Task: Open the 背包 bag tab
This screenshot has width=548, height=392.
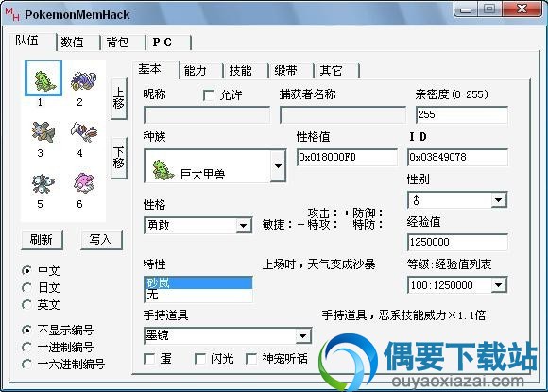Action: [x=123, y=43]
